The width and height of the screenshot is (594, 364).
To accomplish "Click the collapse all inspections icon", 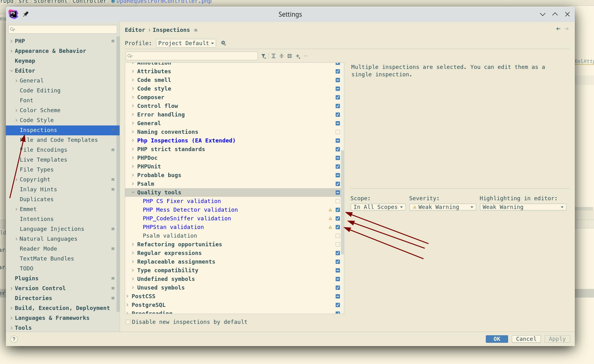I will tap(281, 56).
